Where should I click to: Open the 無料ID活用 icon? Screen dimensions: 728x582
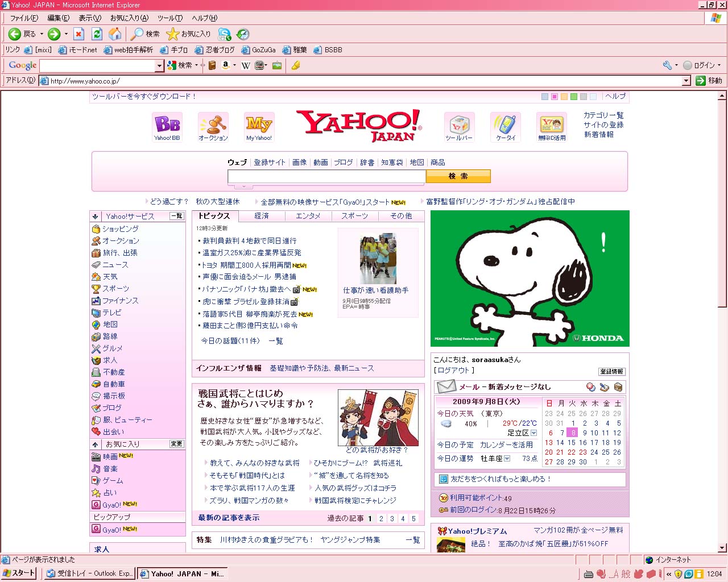552,127
